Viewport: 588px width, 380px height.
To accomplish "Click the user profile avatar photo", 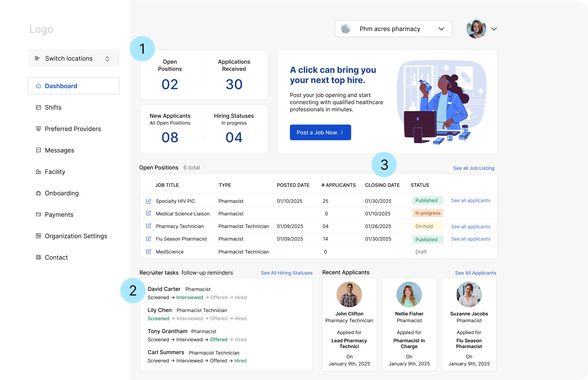I will tap(476, 29).
